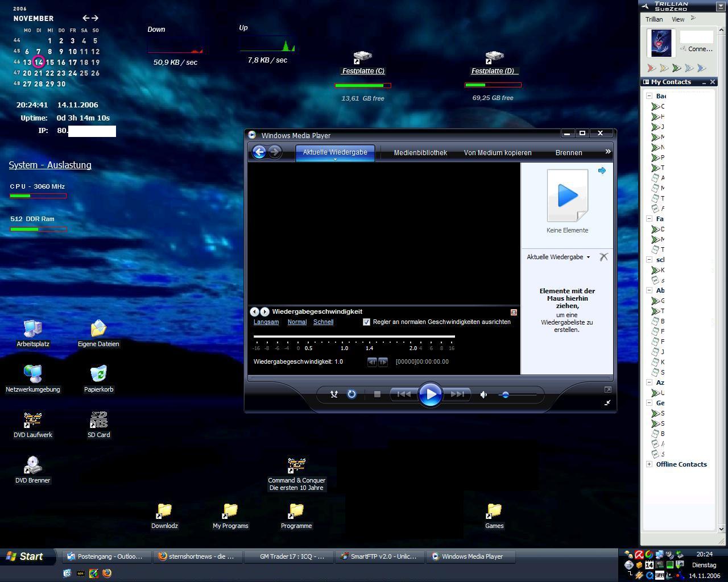Collapse the 'Bae' contact group
The image size is (728, 582).
click(x=650, y=96)
